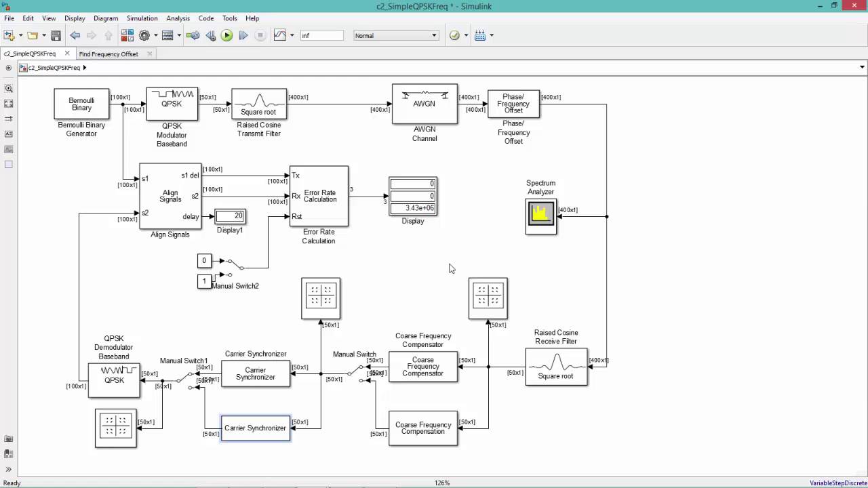868x488 pixels.
Task: Click the Step Back icon
Action: click(x=210, y=35)
